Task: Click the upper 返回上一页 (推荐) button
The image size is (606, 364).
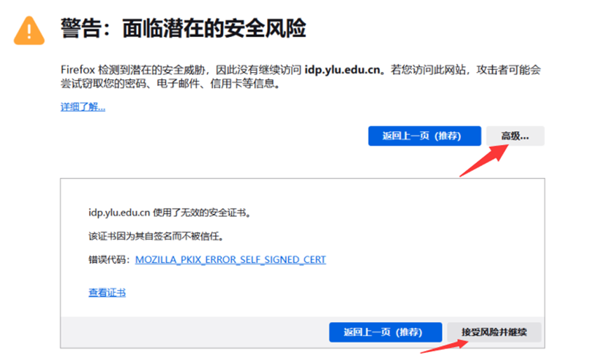Action: (x=425, y=136)
